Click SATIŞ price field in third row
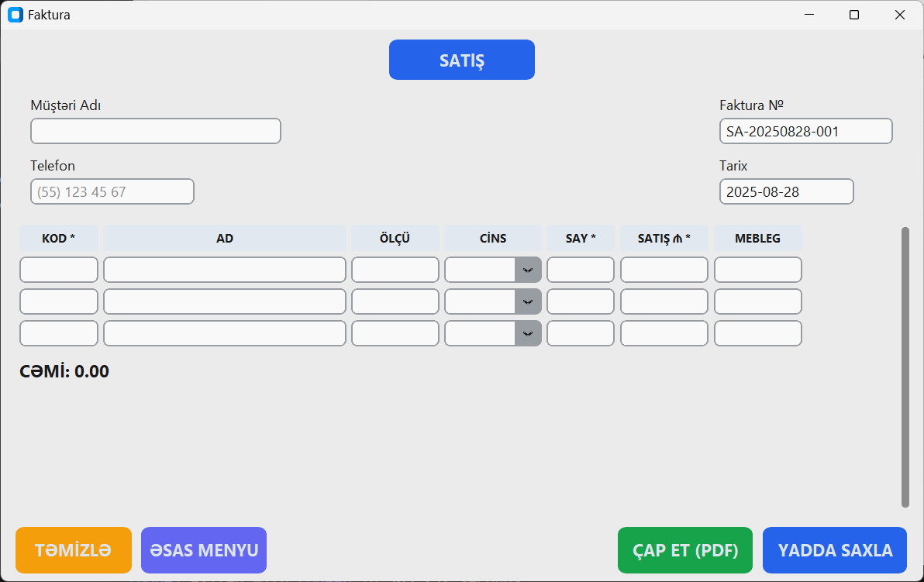Image resolution: width=924 pixels, height=582 pixels. [664, 333]
